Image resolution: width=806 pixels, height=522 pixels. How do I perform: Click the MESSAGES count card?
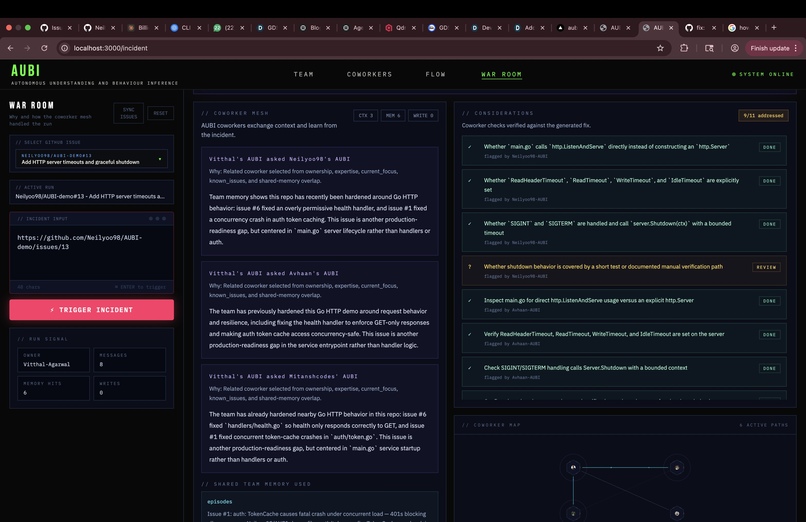click(130, 360)
